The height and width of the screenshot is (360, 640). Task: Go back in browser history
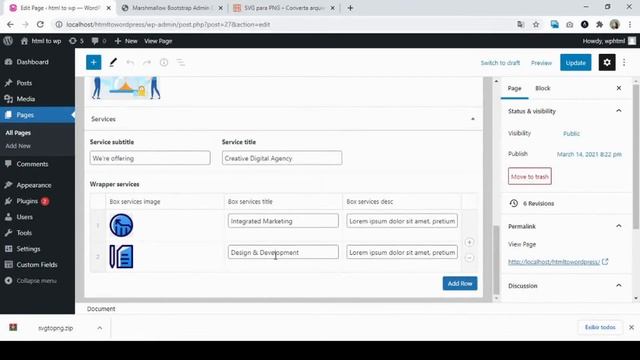[10, 24]
